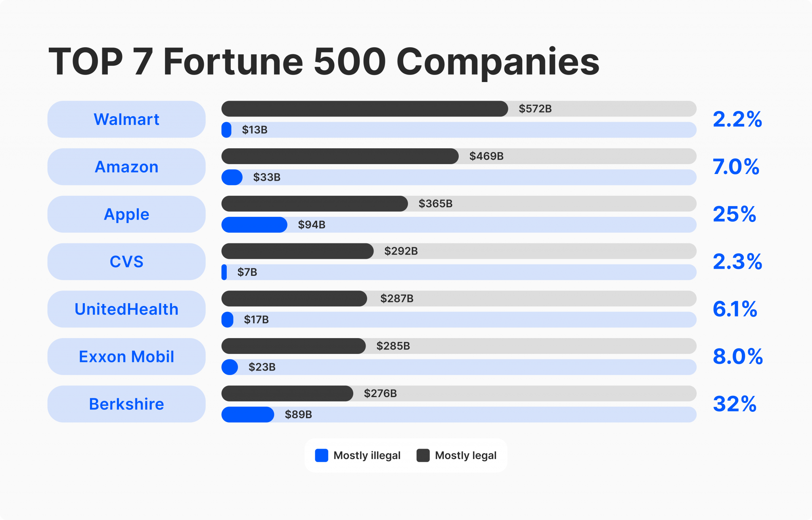Click the Apple company label
Viewport: 812px width, 520px height.
tap(126, 214)
